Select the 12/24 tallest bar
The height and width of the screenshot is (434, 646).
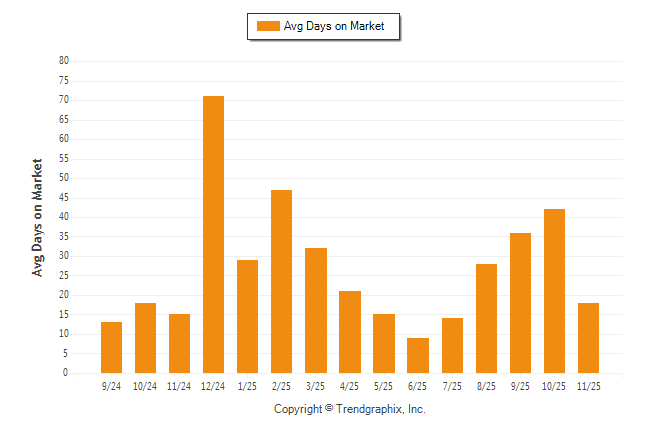(213, 234)
